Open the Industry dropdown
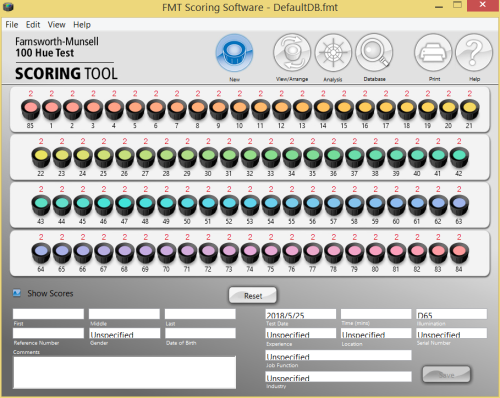The image size is (500, 398). [338, 377]
